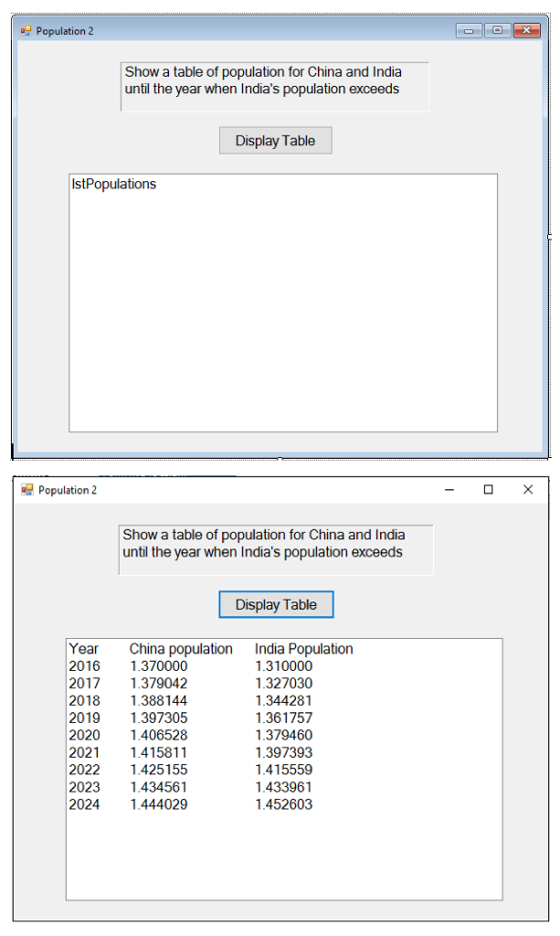560x936 pixels.
Task: Click the description label in lower window
Action: tap(276, 549)
